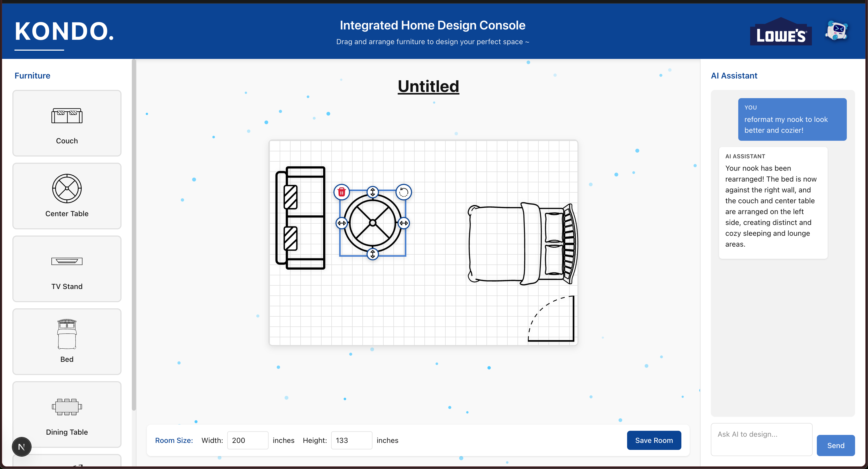Image resolution: width=868 pixels, height=469 pixels.
Task: Click the left horizontal resize handle
Action: click(341, 223)
